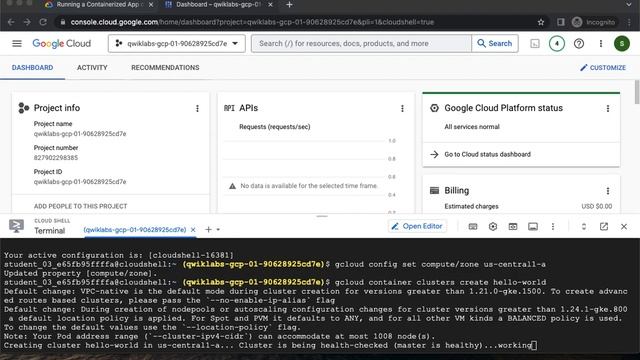640x360 pixels.
Task: Open header three-dot settings menu
Action: pos(601,43)
